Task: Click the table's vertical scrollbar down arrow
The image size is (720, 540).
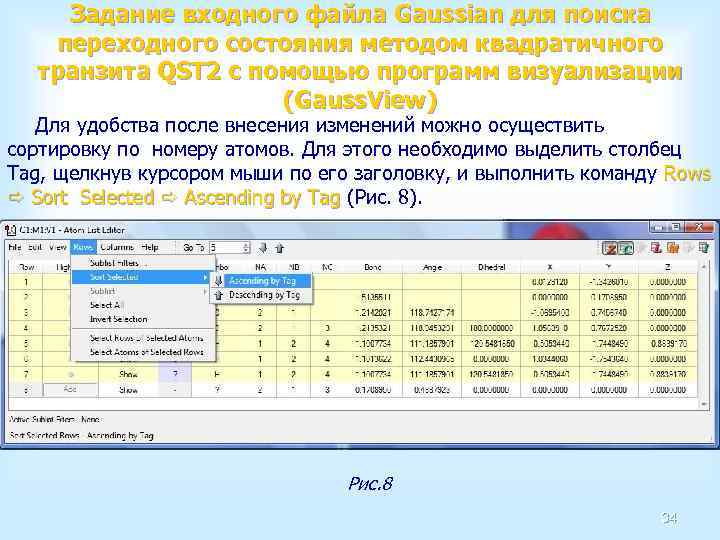Action: 703,404
